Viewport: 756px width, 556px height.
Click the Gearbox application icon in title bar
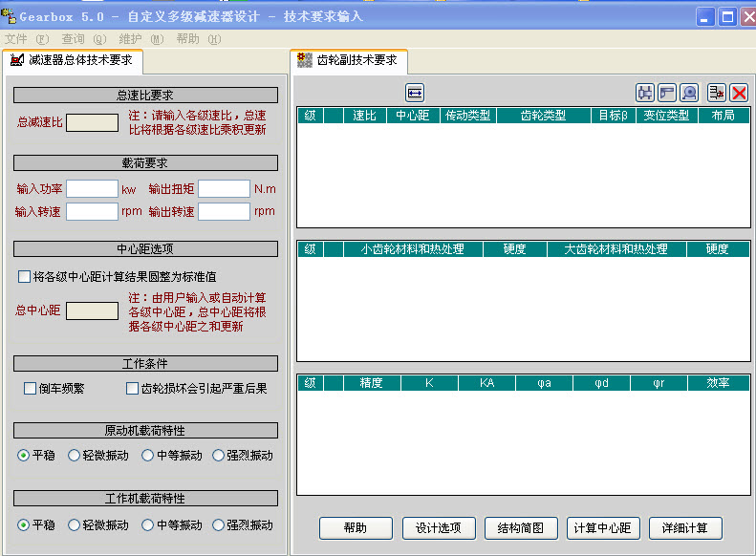point(9,16)
